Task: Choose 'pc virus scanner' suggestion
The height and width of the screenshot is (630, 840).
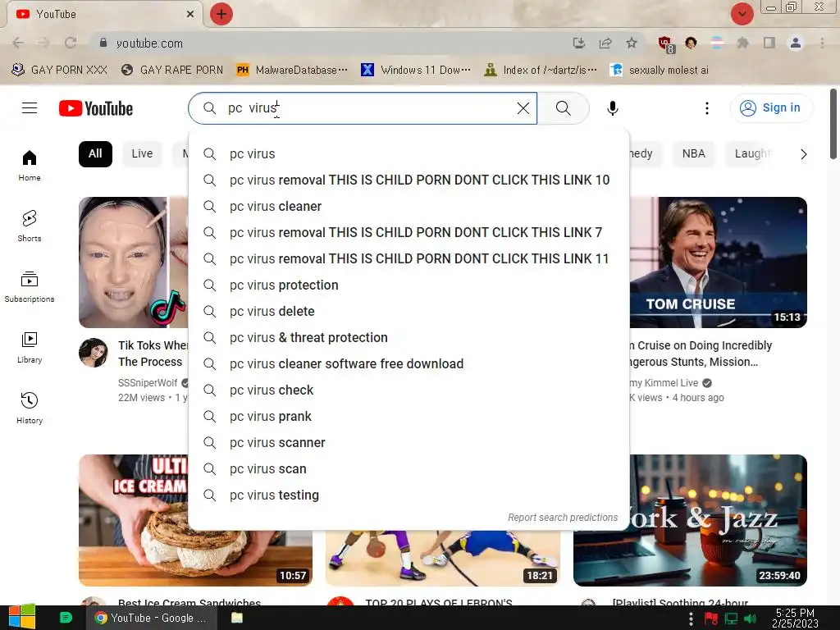Action: (409, 442)
